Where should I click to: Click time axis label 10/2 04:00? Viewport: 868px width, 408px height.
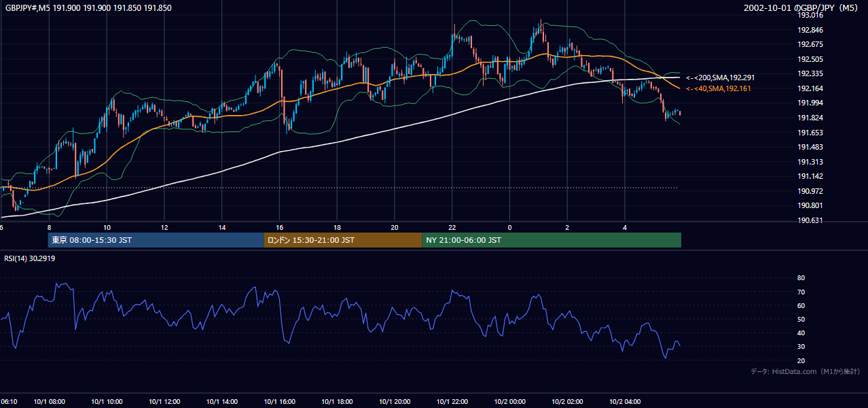(625, 402)
